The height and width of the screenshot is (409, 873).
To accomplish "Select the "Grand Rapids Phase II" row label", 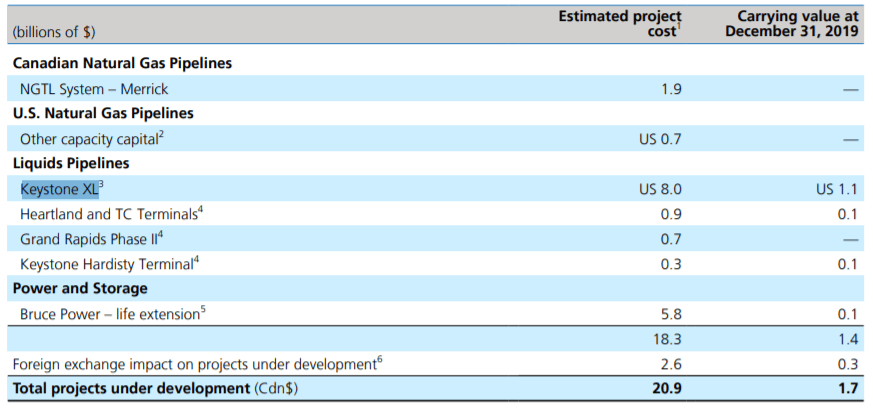I will point(91,239).
